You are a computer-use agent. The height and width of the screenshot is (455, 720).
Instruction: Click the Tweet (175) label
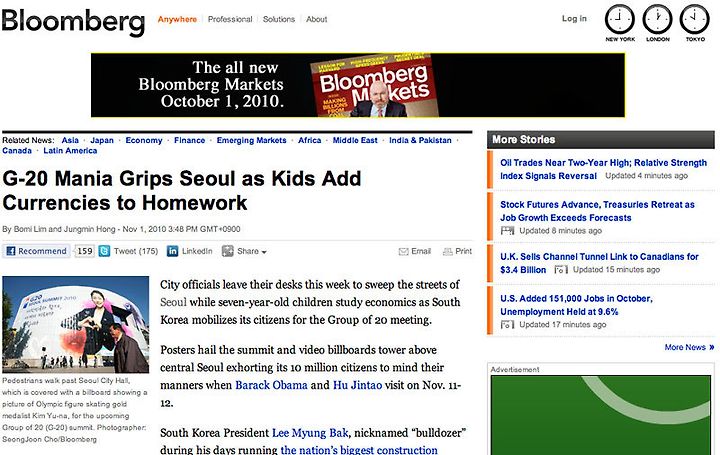point(136,251)
